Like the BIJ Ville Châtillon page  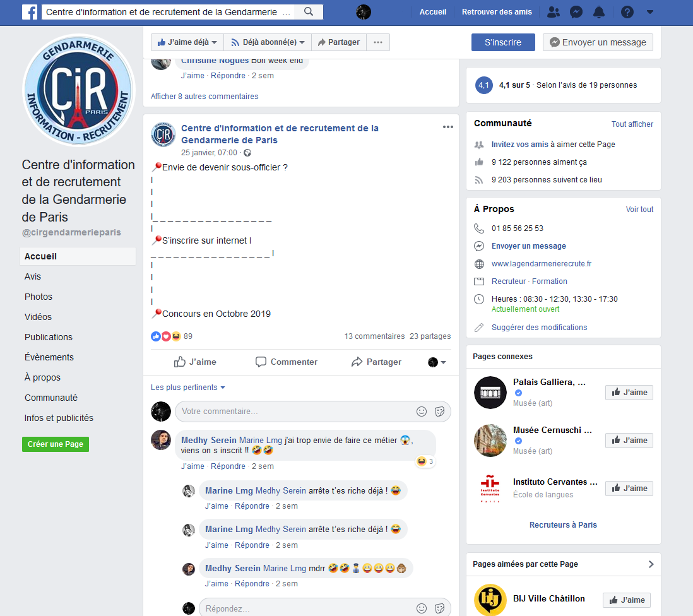627,600
